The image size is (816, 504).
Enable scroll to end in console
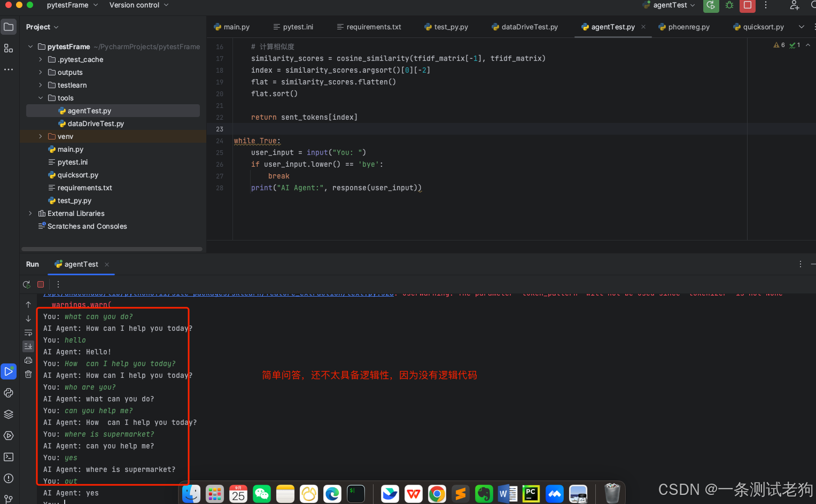point(28,346)
